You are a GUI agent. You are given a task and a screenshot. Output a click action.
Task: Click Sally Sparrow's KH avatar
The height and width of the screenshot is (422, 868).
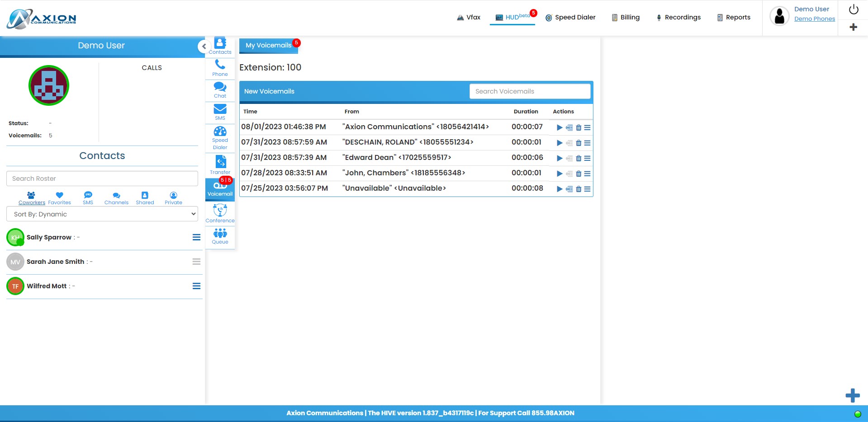pos(15,237)
